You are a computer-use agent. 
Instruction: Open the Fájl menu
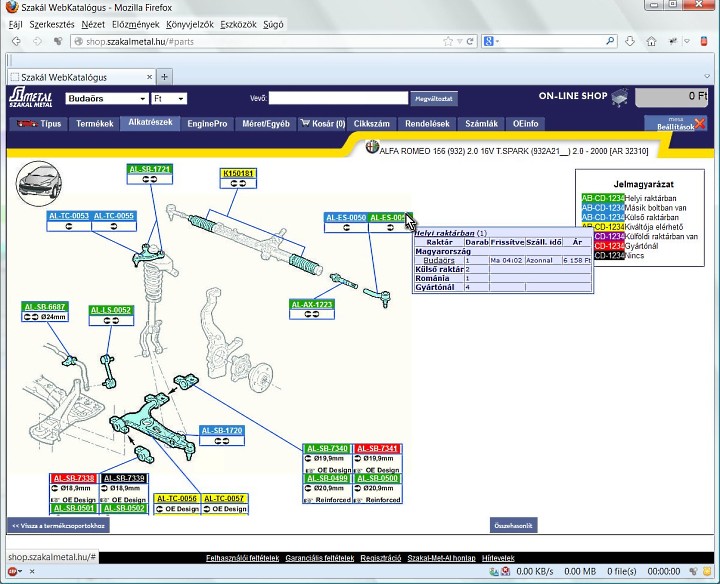(15, 24)
